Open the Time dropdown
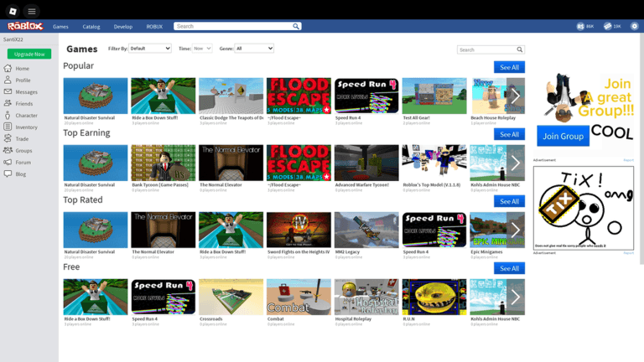 click(x=202, y=49)
